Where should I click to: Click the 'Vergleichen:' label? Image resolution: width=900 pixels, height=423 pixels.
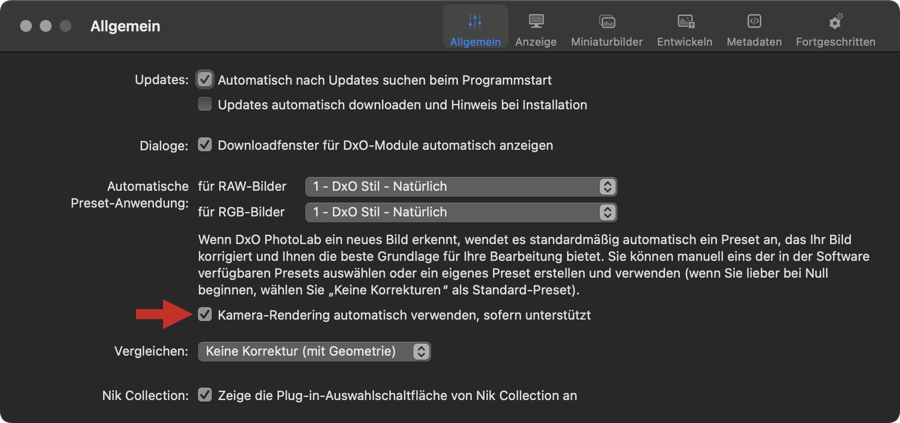coord(152,351)
